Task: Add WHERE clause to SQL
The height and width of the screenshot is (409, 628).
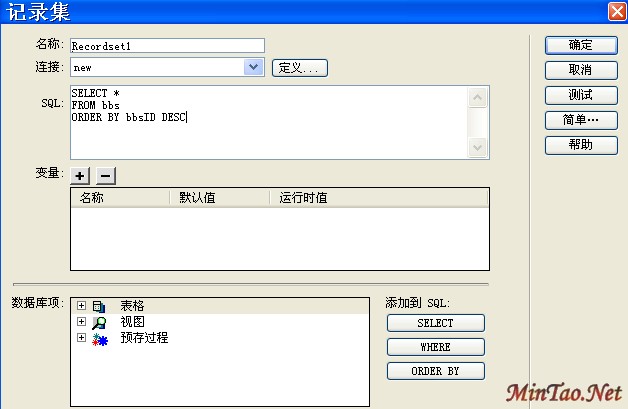Action: tap(435, 347)
